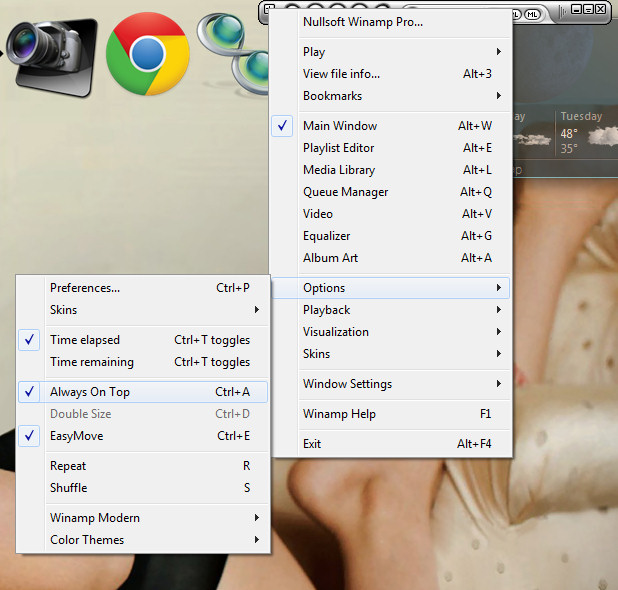Show the Album Art window
Screen dimensions: 618x590
tap(390, 258)
